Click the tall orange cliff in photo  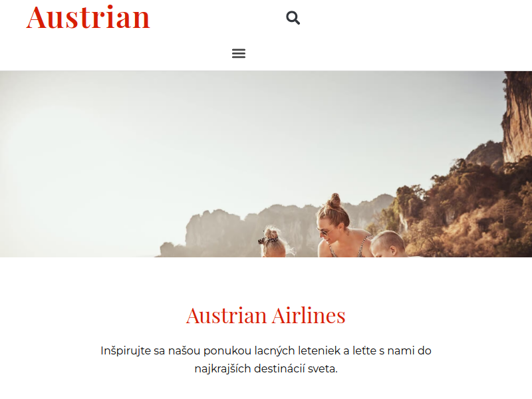pos(517,116)
